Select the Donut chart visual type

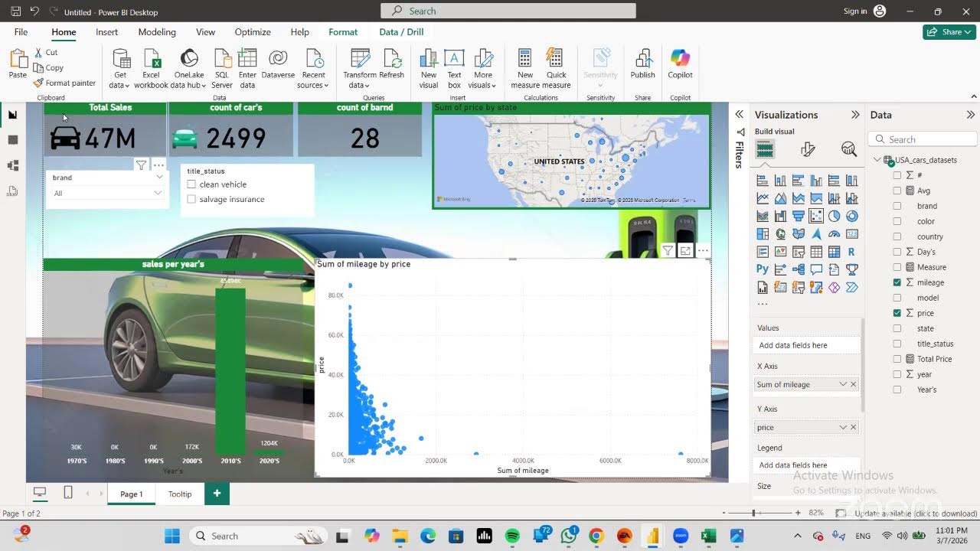pyautogui.click(x=851, y=217)
